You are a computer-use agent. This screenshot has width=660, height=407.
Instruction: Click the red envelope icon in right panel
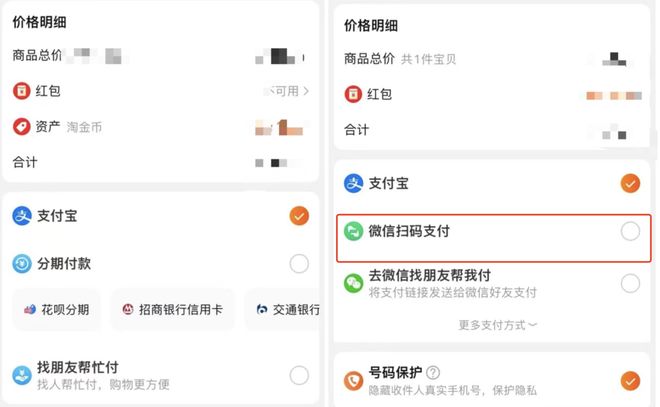(x=353, y=94)
